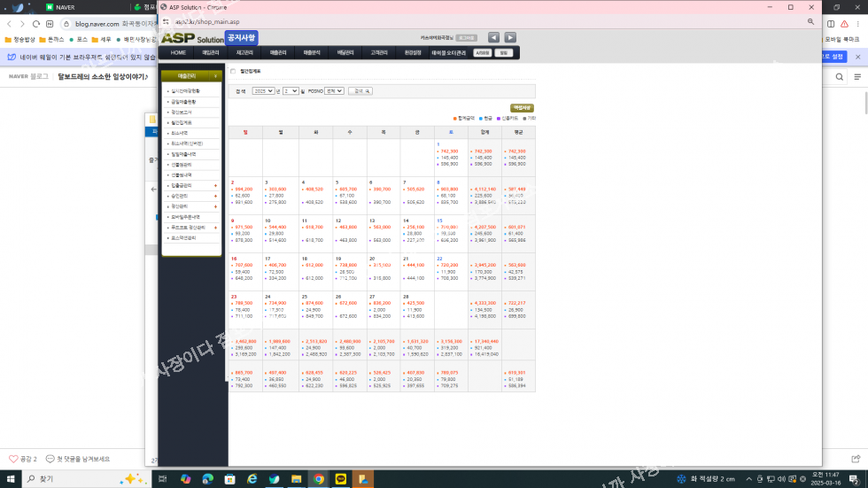868x488 pixels.
Task: Toggle the 할인집계표 checkbox
Action: (x=234, y=72)
